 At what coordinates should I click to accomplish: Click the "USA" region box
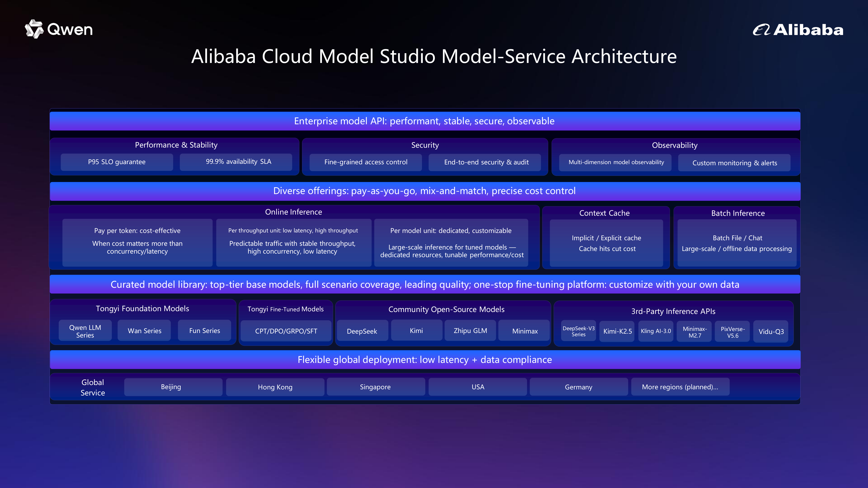click(x=477, y=387)
